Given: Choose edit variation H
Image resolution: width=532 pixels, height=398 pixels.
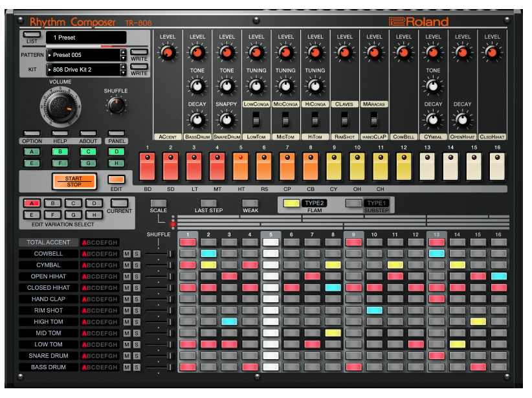Looking at the screenshot, I should pyautogui.click(x=94, y=214).
